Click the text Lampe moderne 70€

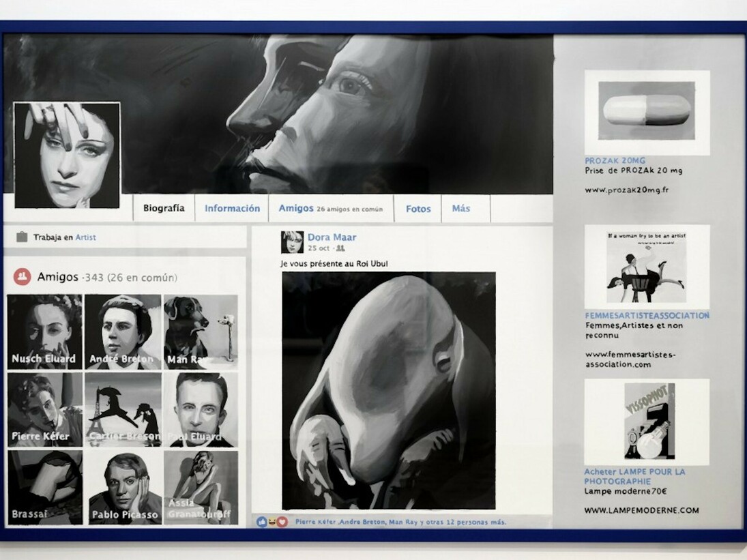point(625,491)
